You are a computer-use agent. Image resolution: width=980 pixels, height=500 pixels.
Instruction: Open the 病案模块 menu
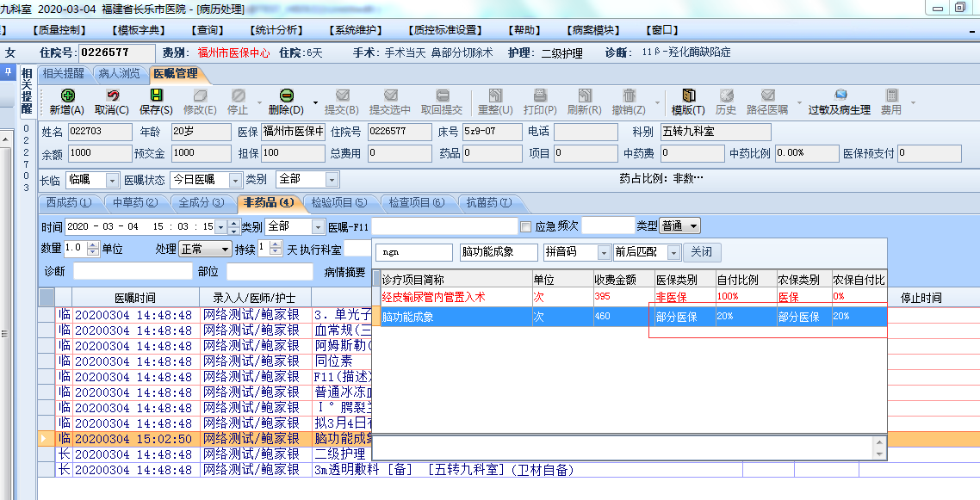(593, 30)
